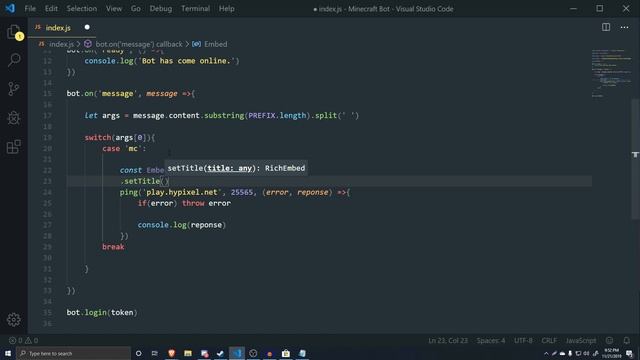Open Microsoft Store from the taskbar
640x360 pixels.
pyautogui.click(x=286, y=353)
